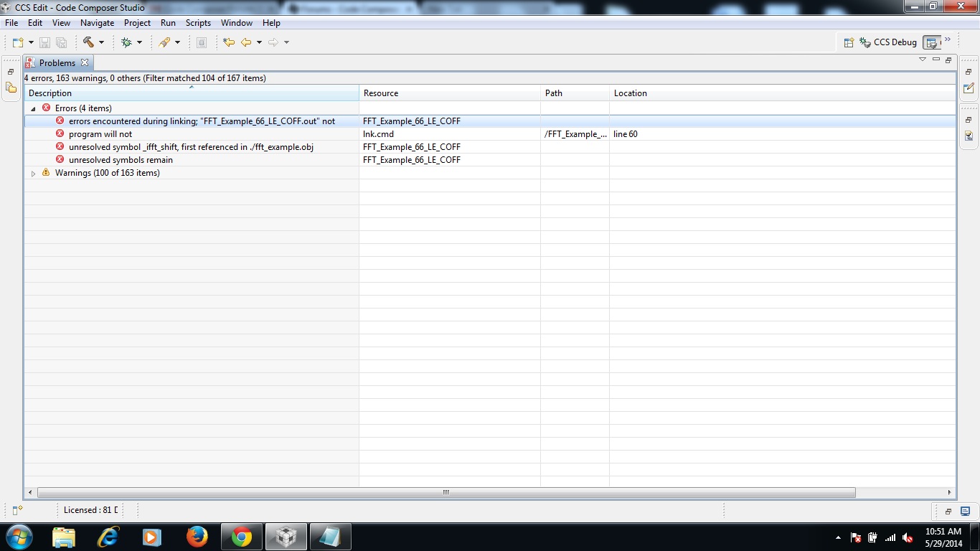Click the Open Perspective icon
The width and height of the screenshot is (980, 551).
coord(849,42)
